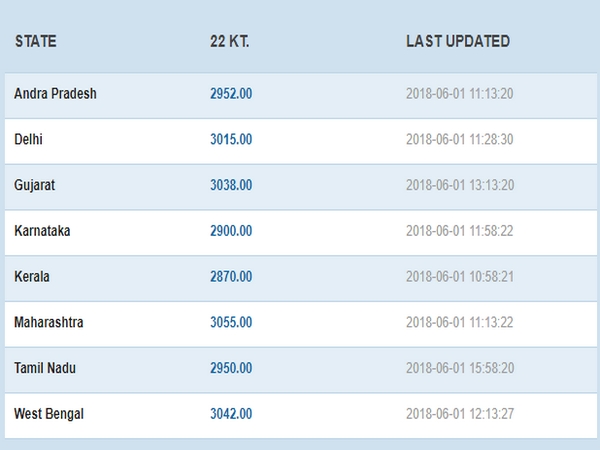
Task: Click the STATE column header
Action: tap(35, 42)
